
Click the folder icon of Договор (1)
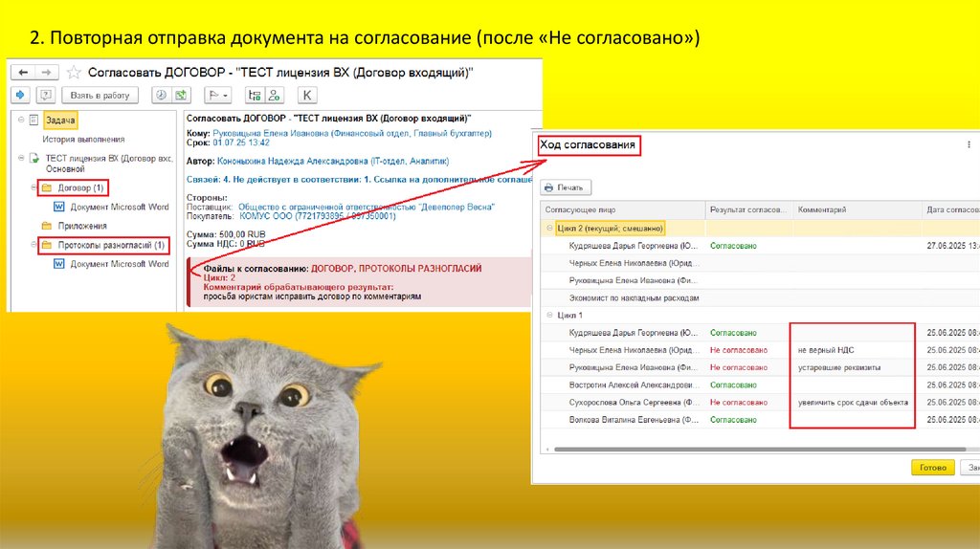47,187
